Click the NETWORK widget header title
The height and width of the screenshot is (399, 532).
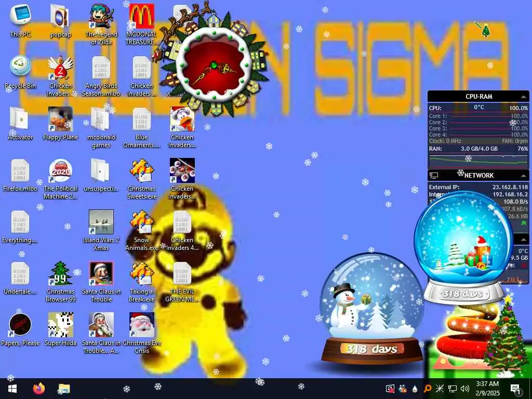(478, 176)
